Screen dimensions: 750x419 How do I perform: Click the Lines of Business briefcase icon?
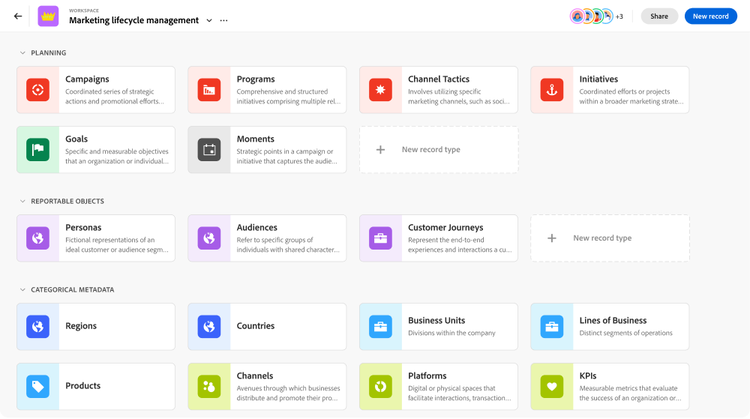pos(551,327)
